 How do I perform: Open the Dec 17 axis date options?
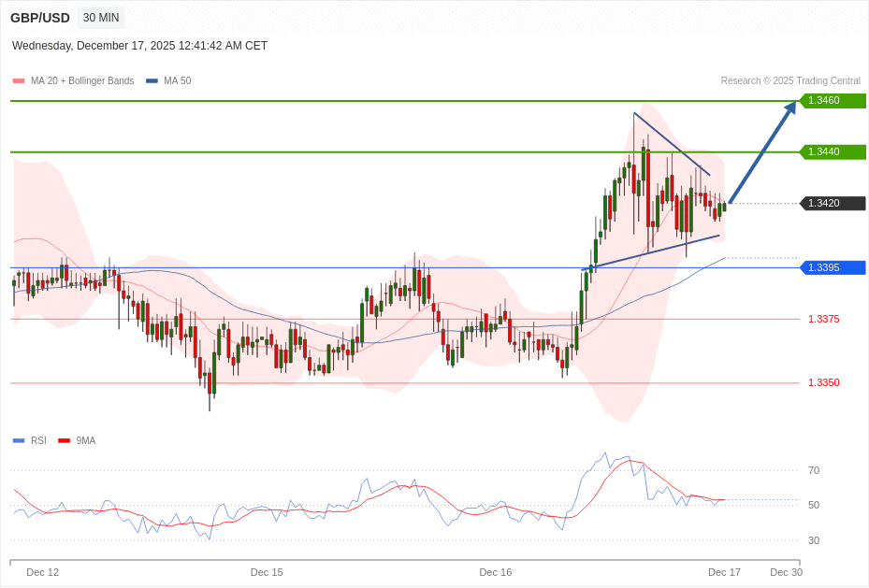(725, 572)
